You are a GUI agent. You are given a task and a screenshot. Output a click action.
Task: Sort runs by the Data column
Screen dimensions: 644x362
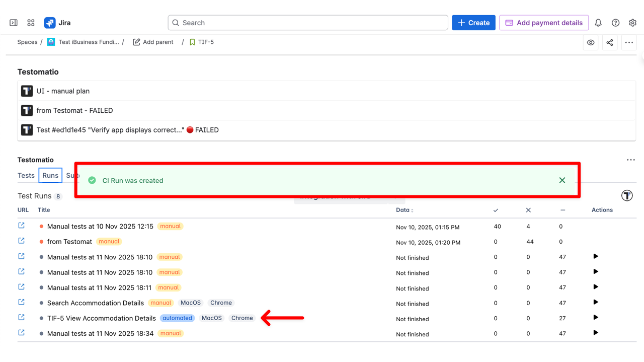(405, 210)
